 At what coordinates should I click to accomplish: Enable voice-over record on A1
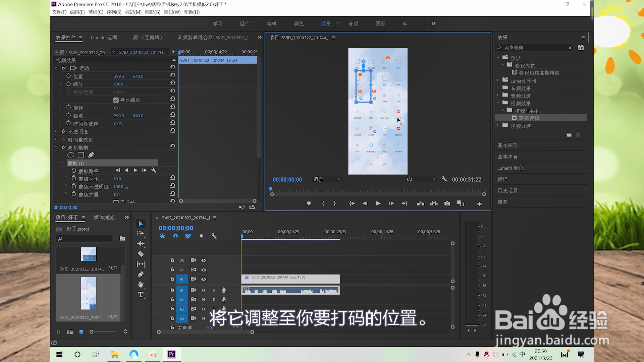click(224, 290)
